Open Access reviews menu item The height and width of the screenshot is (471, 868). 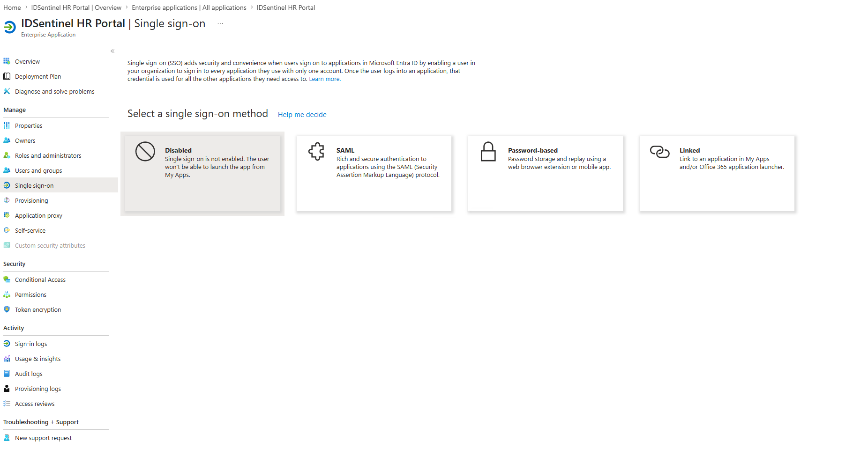pos(35,404)
